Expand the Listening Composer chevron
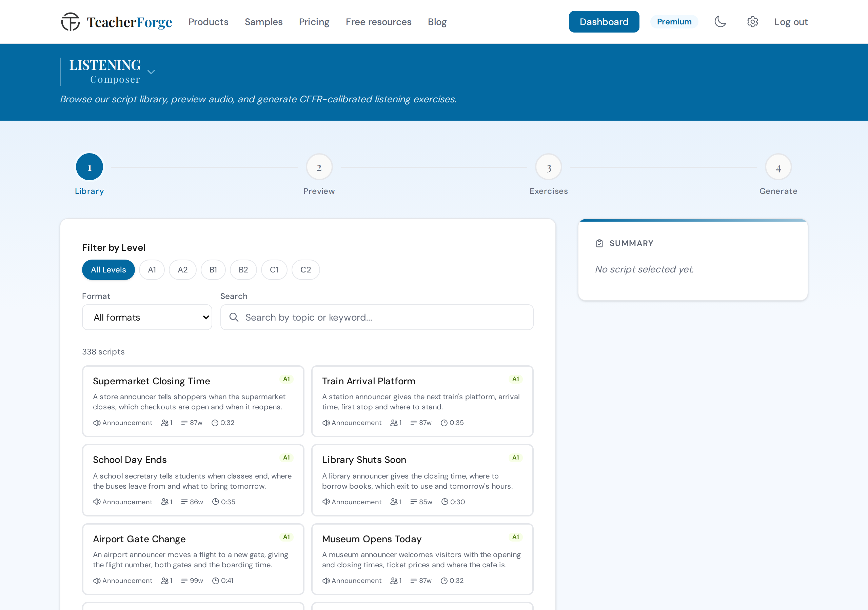 pyautogui.click(x=151, y=72)
